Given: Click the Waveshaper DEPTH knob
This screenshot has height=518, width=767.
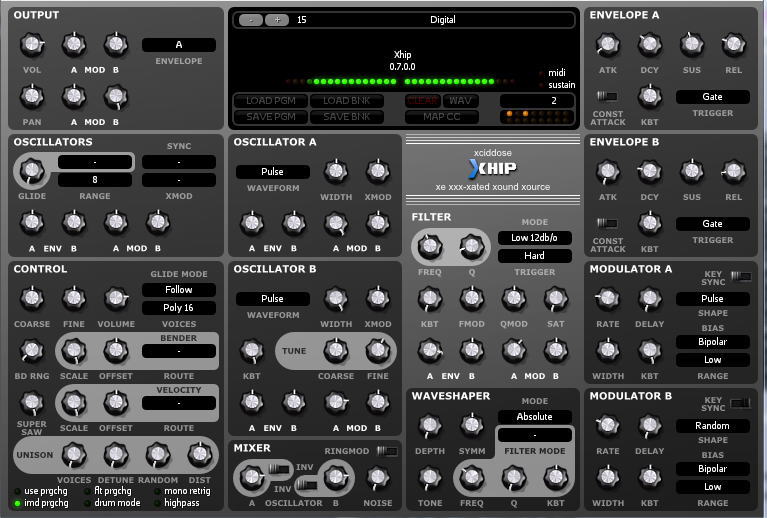Looking at the screenshot, I should [429, 425].
